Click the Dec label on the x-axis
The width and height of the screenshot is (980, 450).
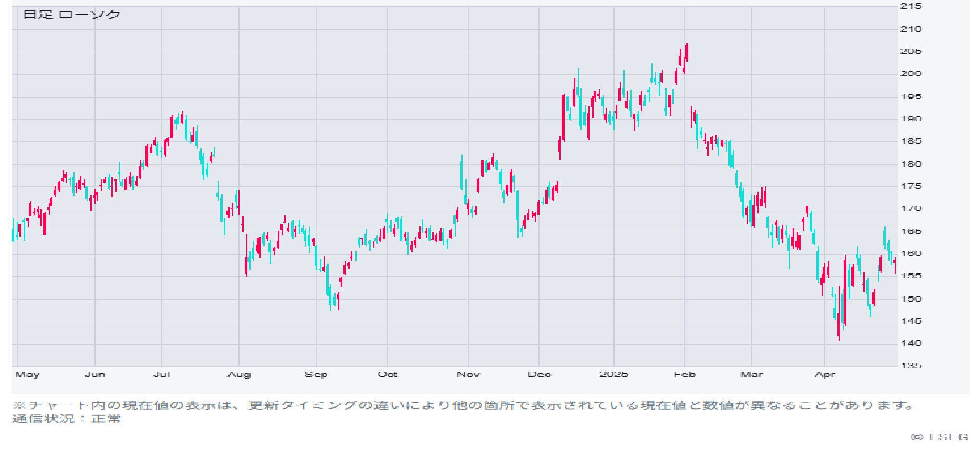pyautogui.click(x=539, y=374)
